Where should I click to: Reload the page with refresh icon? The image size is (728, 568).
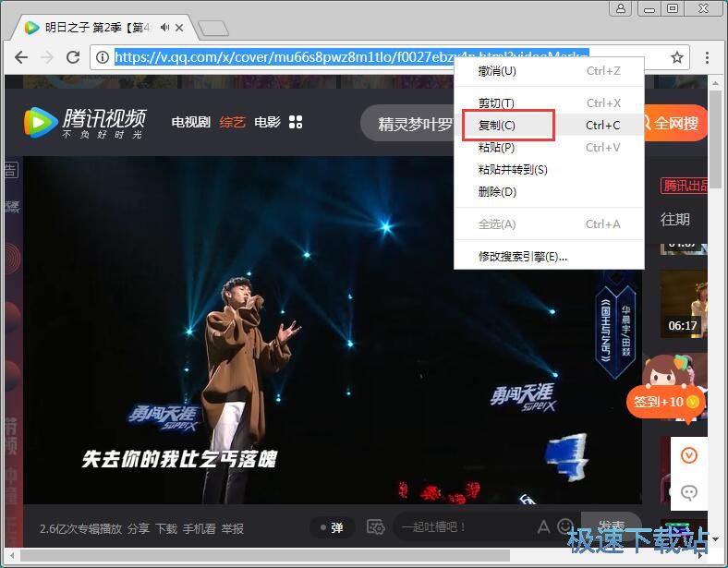(73, 57)
